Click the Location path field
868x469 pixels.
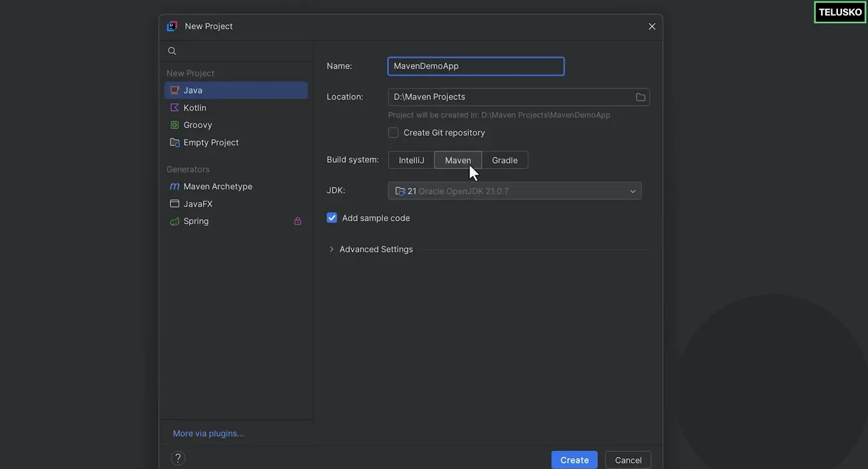click(x=519, y=97)
